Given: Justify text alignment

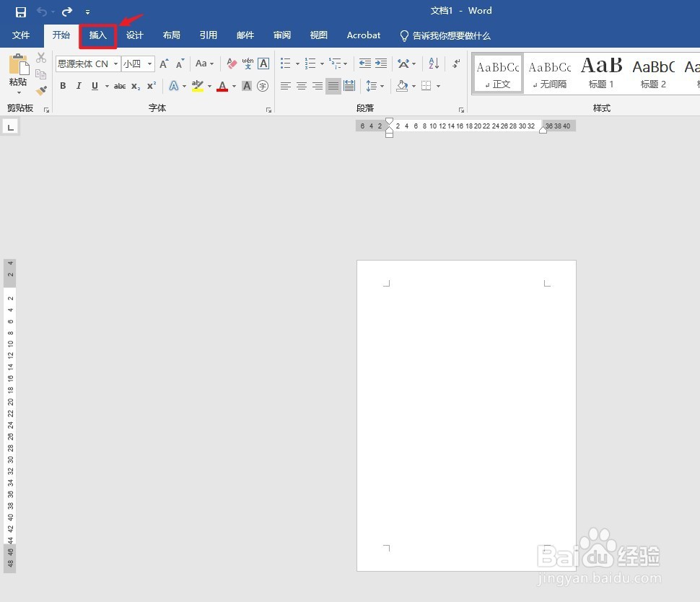Looking at the screenshot, I should pos(333,86).
